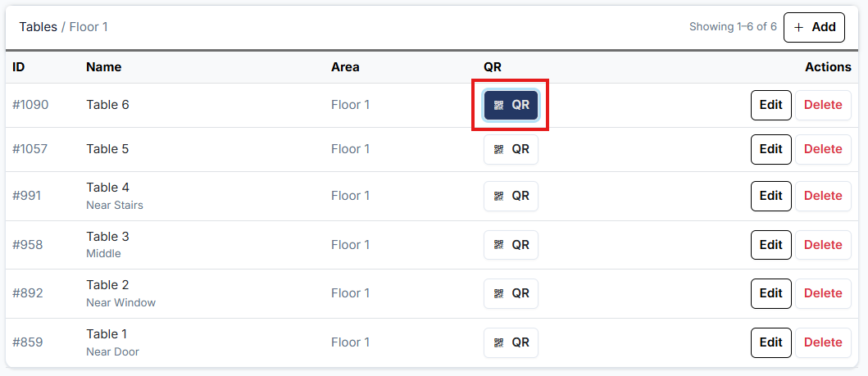Open Table 3 QR code
This screenshot has height=376, width=868.
click(x=511, y=245)
